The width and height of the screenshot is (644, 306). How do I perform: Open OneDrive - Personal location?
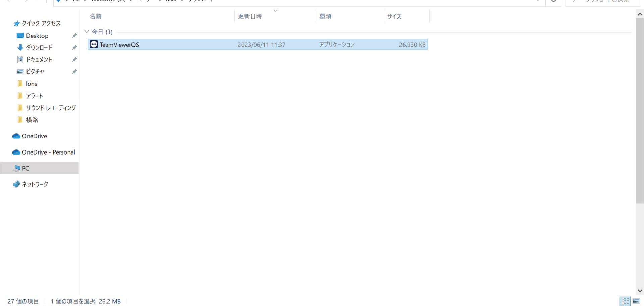click(x=48, y=152)
